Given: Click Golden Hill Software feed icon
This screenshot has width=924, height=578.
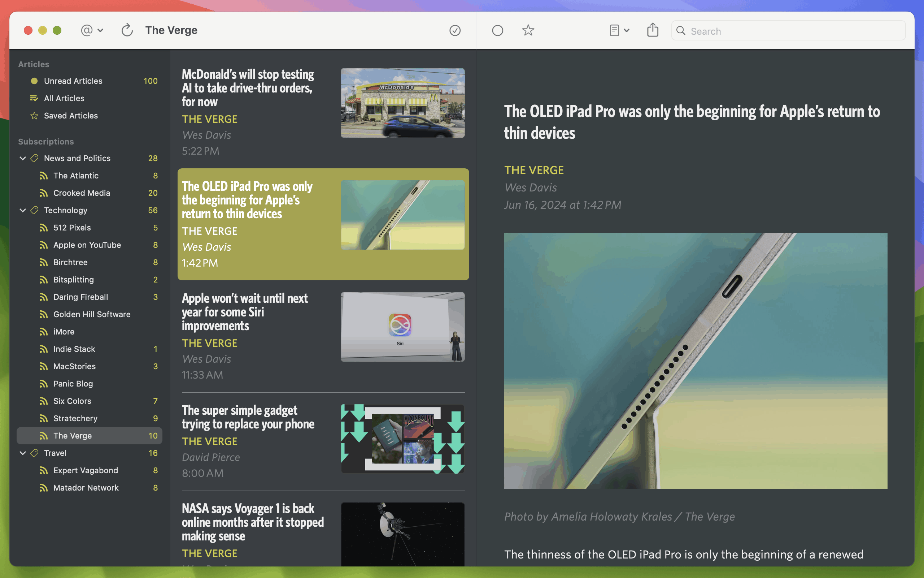Looking at the screenshot, I should click(x=44, y=315).
